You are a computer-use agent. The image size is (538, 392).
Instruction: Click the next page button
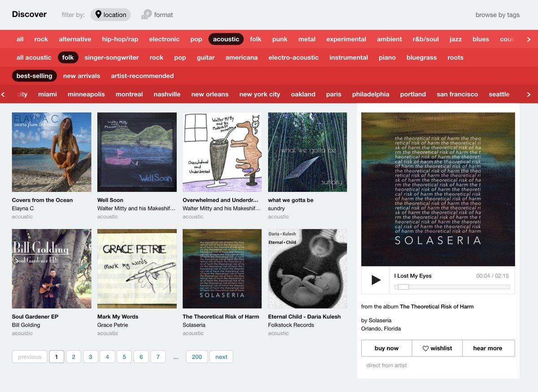tap(221, 357)
